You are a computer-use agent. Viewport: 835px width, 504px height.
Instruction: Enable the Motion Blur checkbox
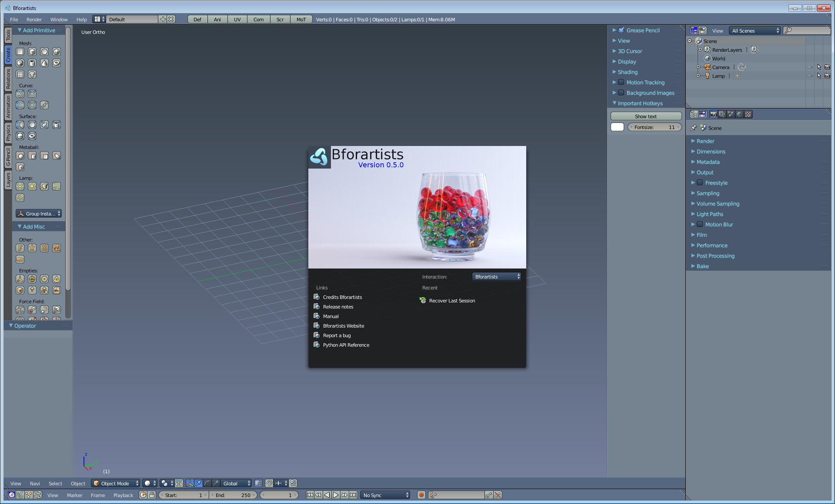pyautogui.click(x=700, y=225)
